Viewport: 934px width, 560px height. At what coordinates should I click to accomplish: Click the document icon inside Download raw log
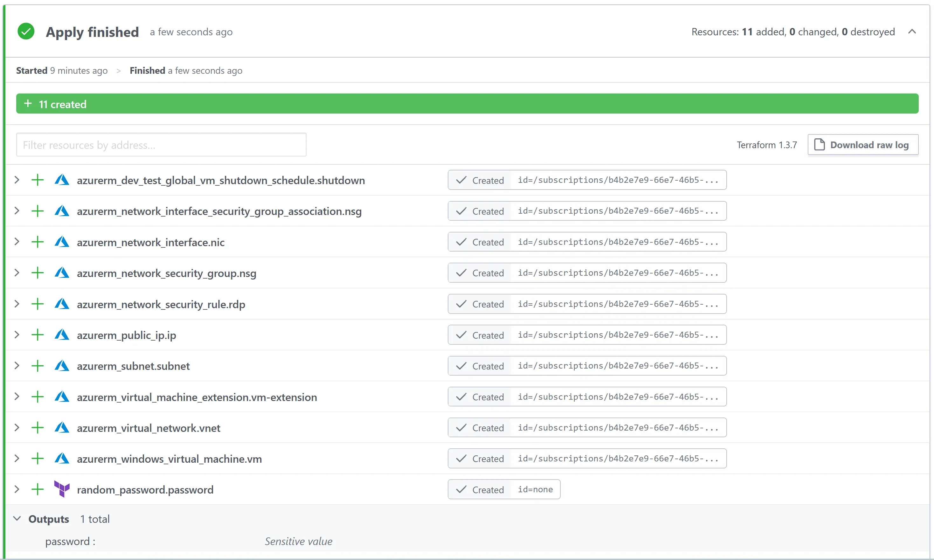pyautogui.click(x=820, y=144)
